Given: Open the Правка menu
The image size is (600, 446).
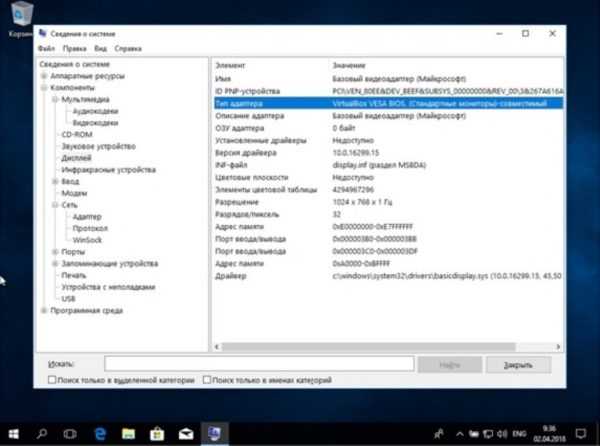Looking at the screenshot, I should pyautogui.click(x=74, y=49).
